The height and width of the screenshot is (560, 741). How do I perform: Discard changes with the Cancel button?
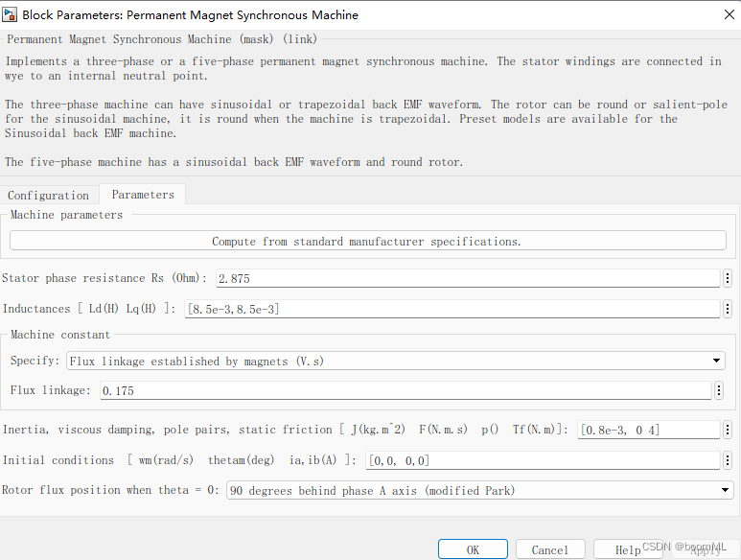pyautogui.click(x=550, y=549)
